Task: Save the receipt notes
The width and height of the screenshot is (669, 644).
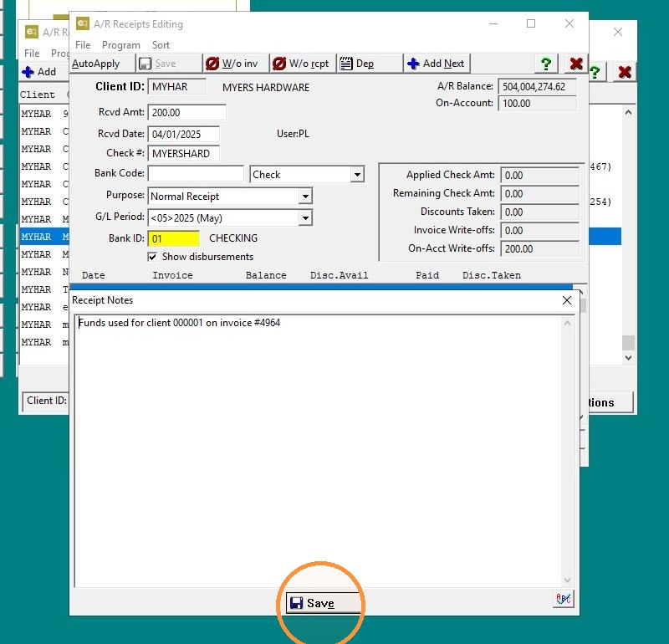Action: pos(323,603)
